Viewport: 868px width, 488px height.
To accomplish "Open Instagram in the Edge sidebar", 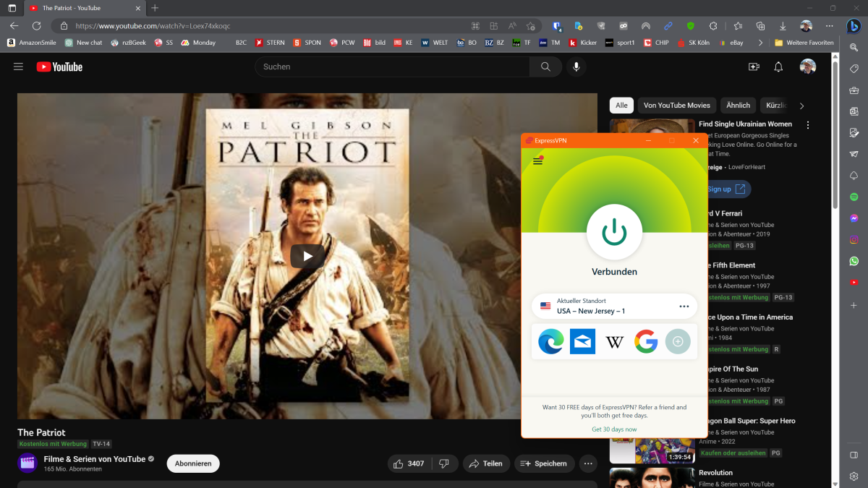I will [x=854, y=239].
